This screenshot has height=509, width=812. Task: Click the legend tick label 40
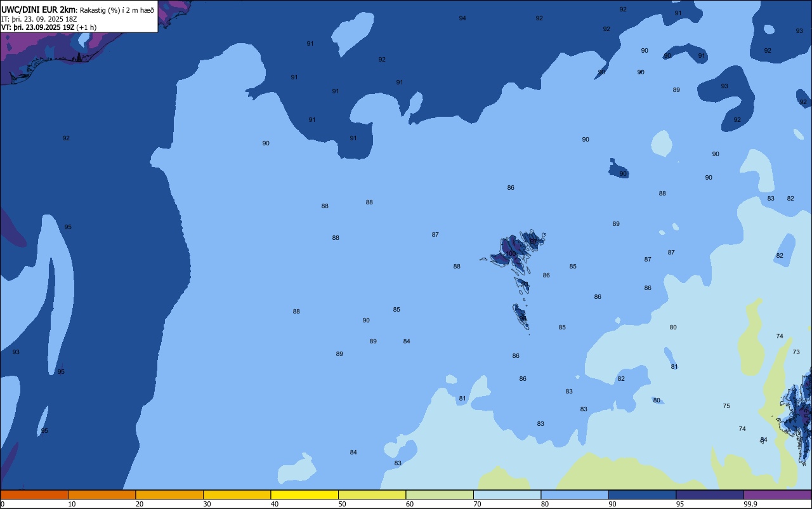(275, 504)
